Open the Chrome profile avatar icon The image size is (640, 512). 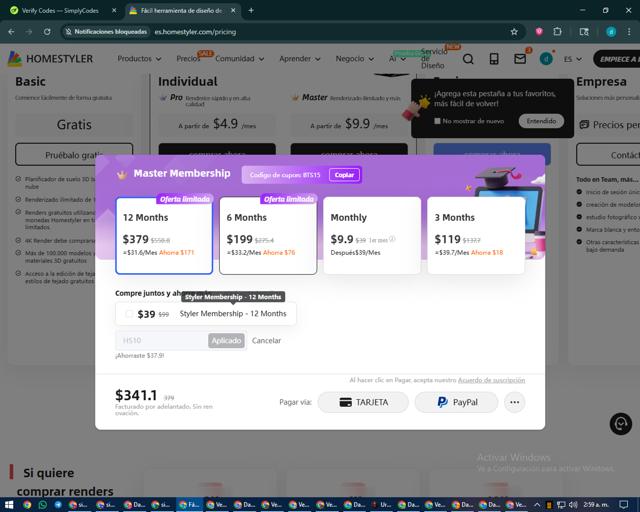(x=611, y=32)
